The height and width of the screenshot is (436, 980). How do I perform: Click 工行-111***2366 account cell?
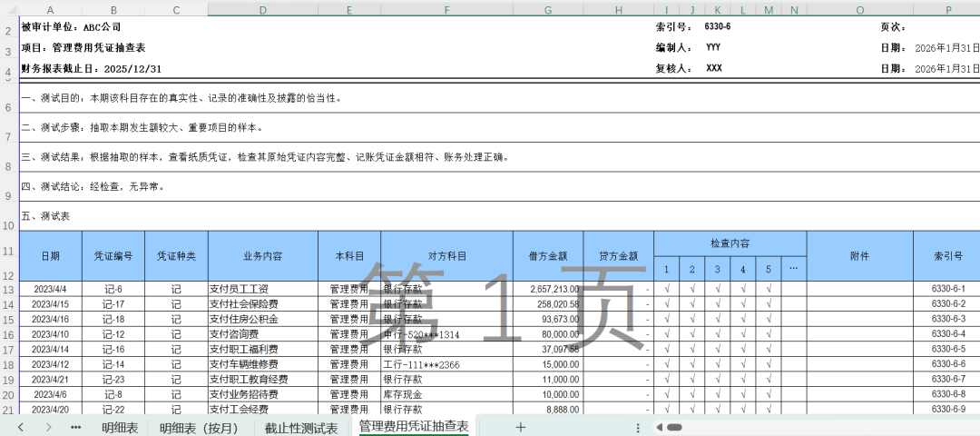coord(446,364)
